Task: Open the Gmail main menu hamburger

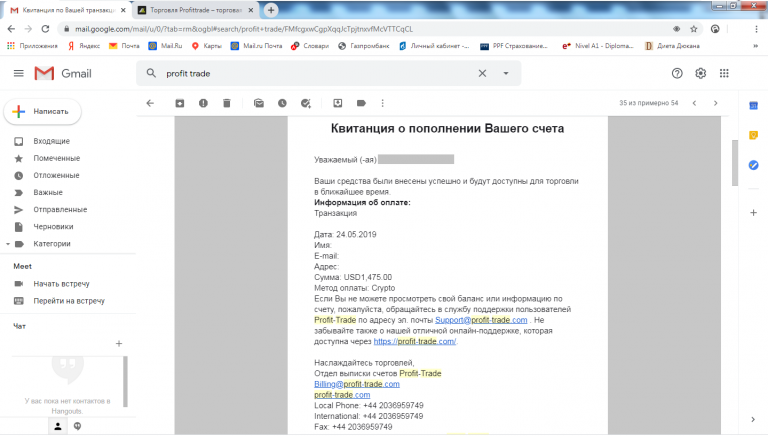Action: click(19, 73)
